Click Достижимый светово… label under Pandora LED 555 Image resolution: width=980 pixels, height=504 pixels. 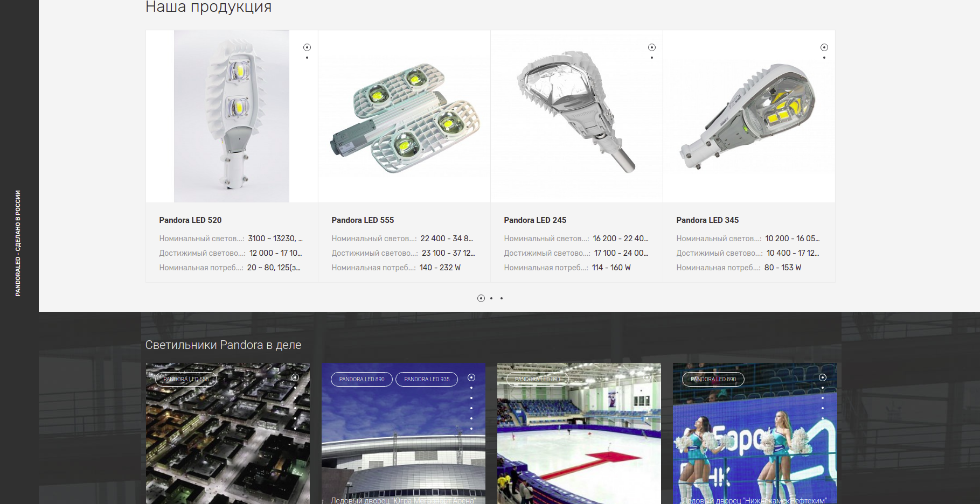pos(374,253)
